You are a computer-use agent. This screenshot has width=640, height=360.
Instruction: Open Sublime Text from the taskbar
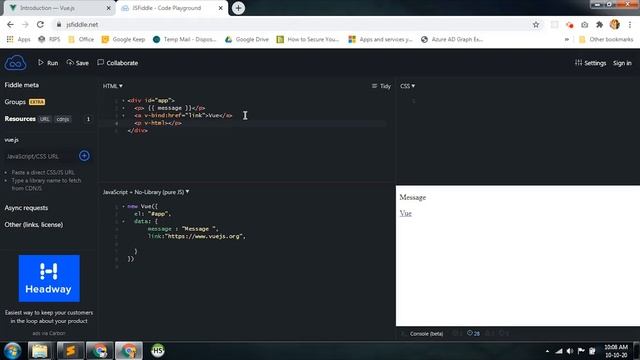pyautogui.click(x=70, y=351)
